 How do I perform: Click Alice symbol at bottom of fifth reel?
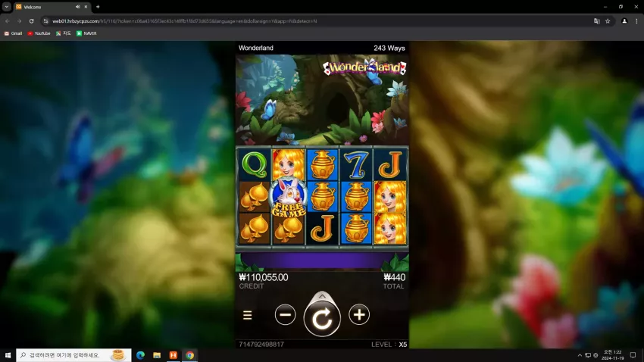(x=389, y=229)
